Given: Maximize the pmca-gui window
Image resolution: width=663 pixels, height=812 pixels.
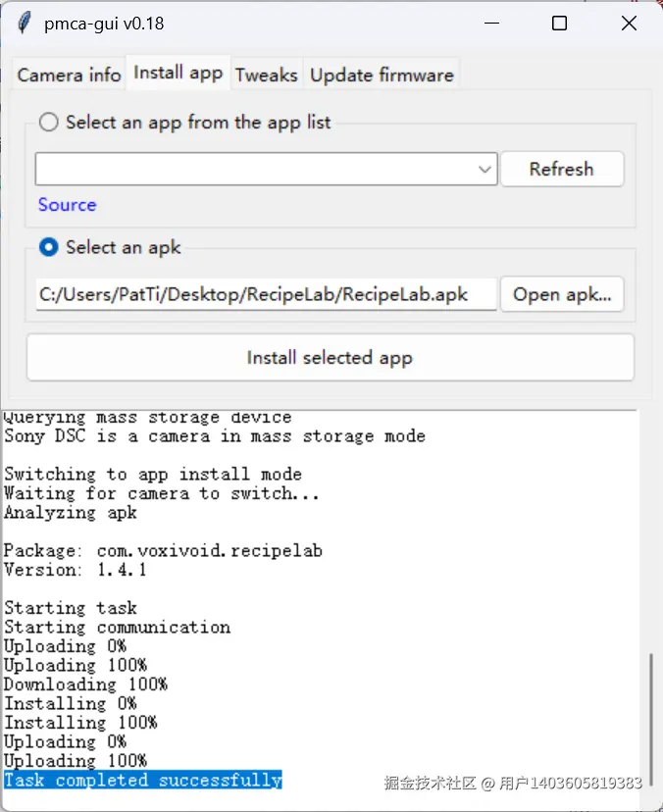Looking at the screenshot, I should point(559,24).
